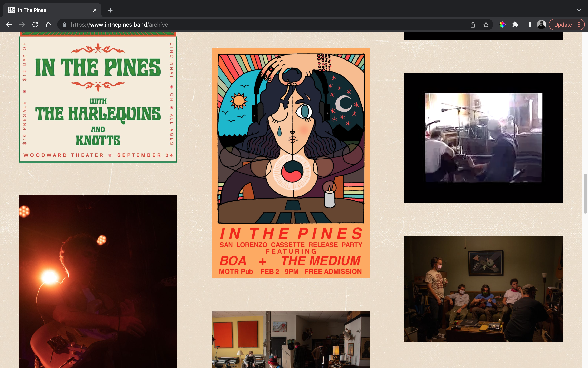Viewport: 588px width, 368px height.
Task: Bookmark this page with the star
Action: coord(486,25)
